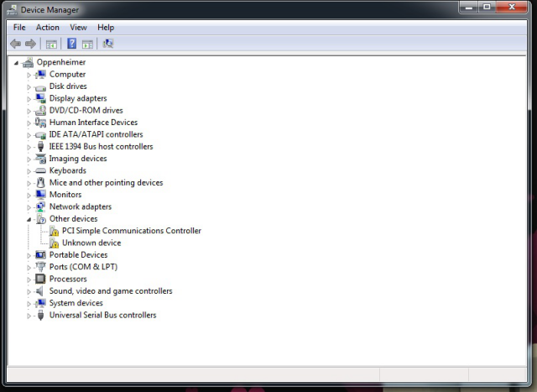Select Mice and other pointing devices label
537x392 pixels.
107,183
